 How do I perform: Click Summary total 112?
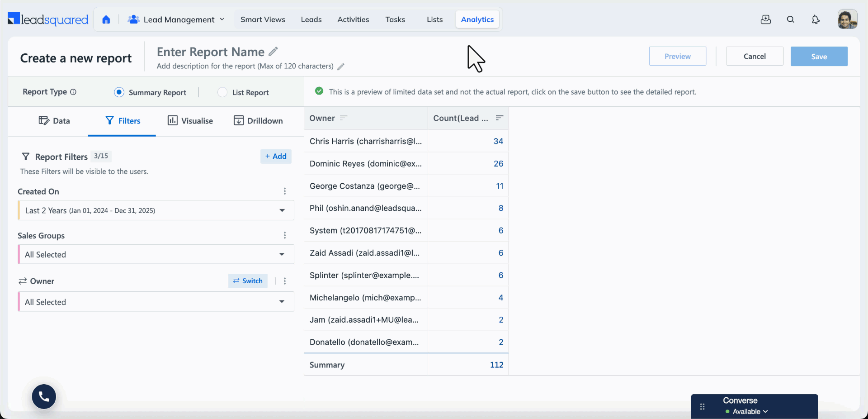tap(496, 365)
